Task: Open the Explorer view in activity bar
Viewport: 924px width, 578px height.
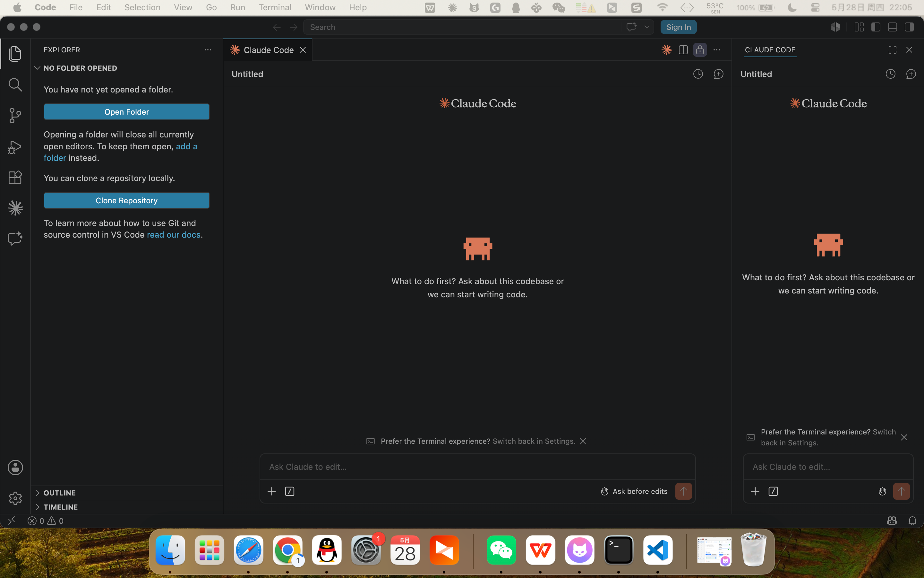Action: pos(15,54)
